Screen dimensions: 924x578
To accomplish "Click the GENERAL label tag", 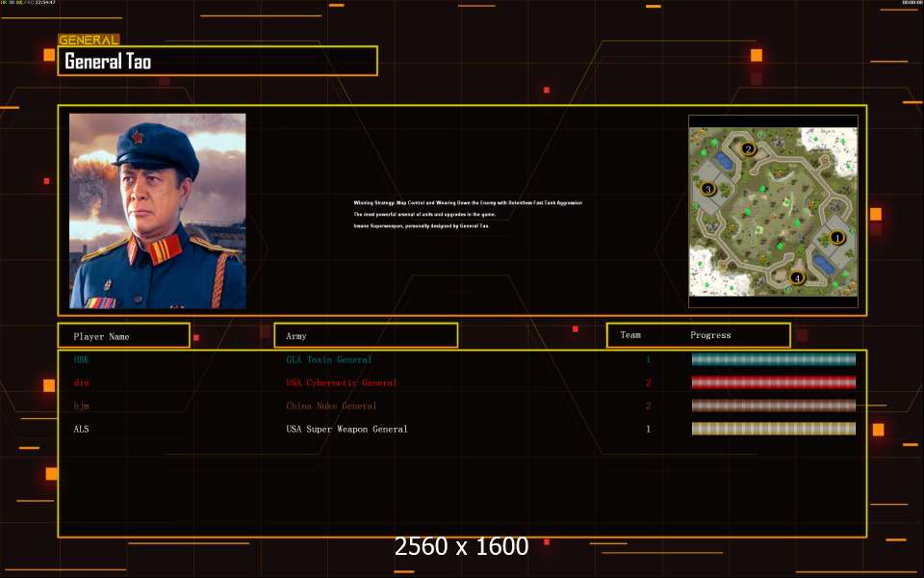I will click(x=89, y=40).
